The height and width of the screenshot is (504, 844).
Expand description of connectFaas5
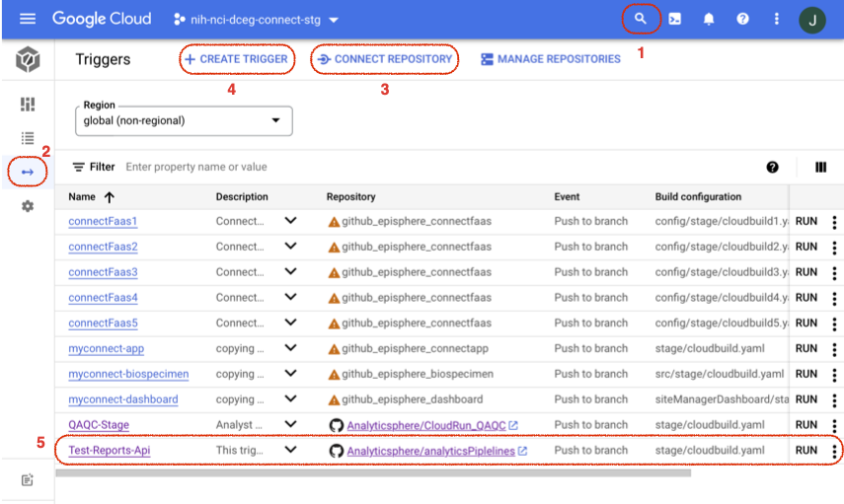pyautogui.click(x=290, y=323)
